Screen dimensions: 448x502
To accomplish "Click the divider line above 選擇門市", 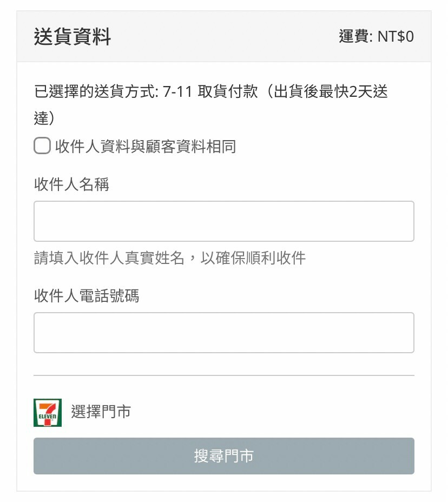I will tap(224, 375).
